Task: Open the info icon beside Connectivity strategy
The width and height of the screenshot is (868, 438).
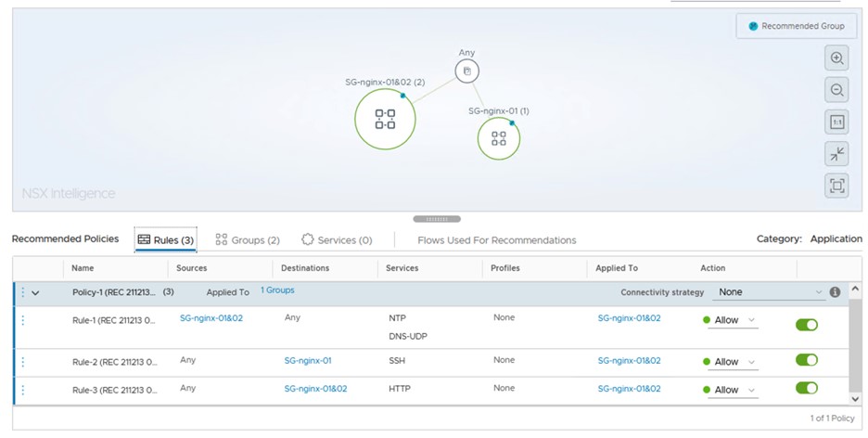Action: coord(835,292)
